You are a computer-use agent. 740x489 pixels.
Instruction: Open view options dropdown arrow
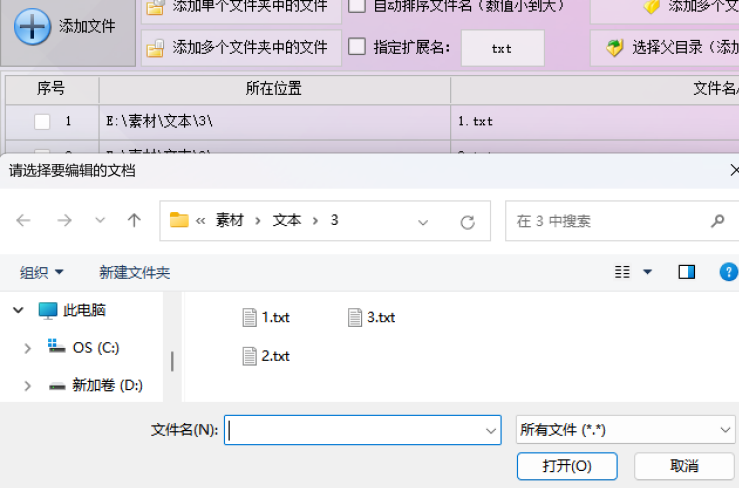coord(648,272)
